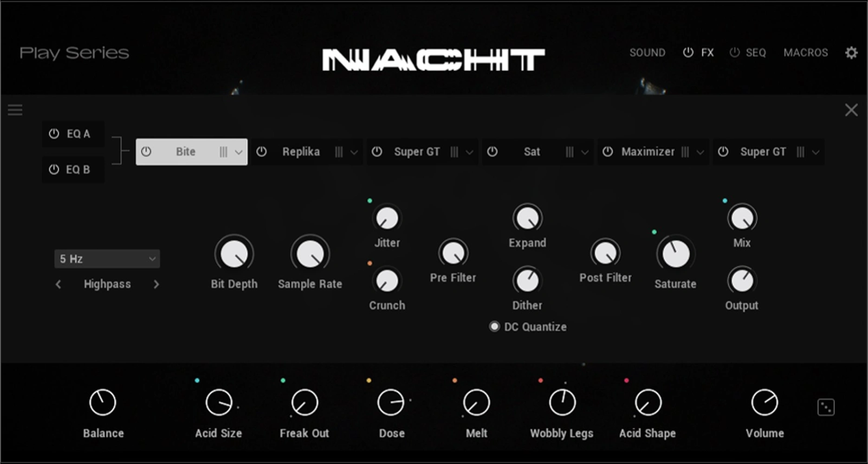
Task: Enable the DC Quantize option
Action: click(x=494, y=326)
